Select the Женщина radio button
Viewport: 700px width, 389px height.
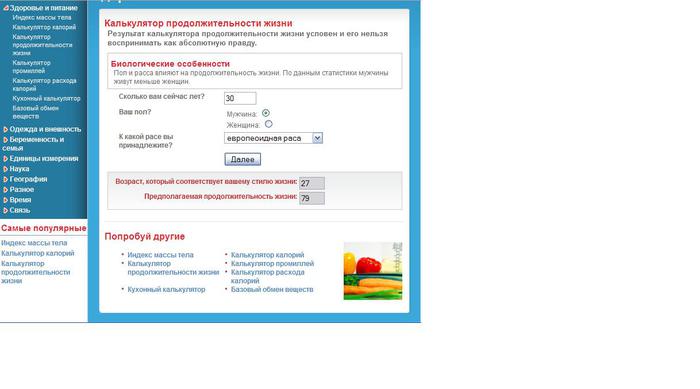coord(268,124)
